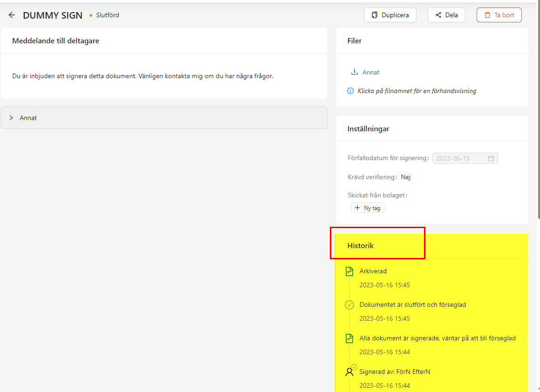Click the Duplicera button
This screenshot has height=392, width=540.
coord(390,15)
